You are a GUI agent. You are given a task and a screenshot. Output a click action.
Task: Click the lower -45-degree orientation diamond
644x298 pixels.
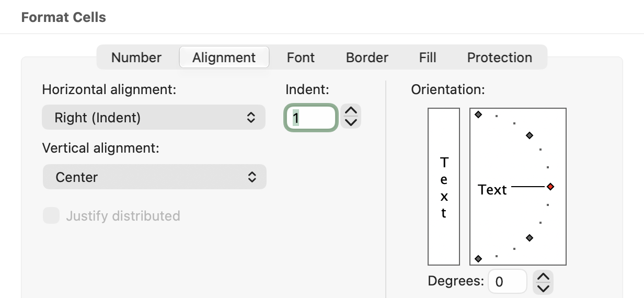[530, 238]
